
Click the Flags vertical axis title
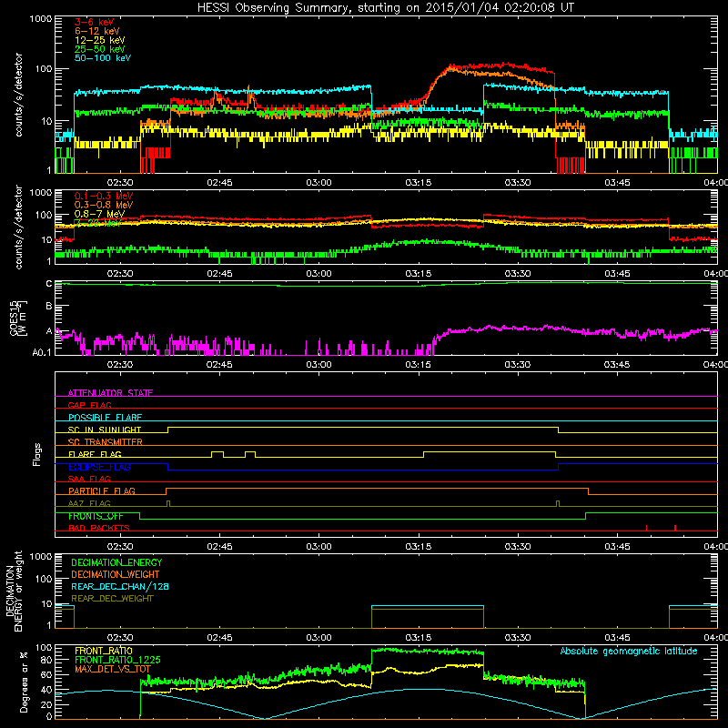pyautogui.click(x=37, y=454)
